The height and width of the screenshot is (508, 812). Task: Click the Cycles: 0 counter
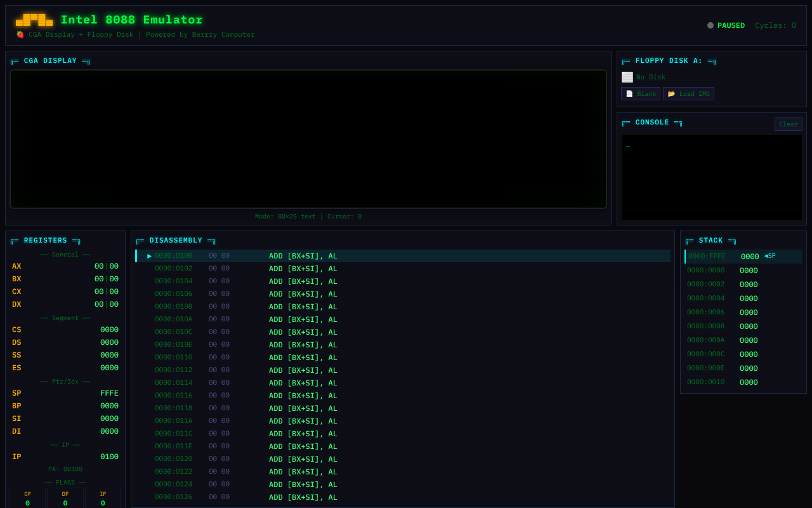[775, 25]
